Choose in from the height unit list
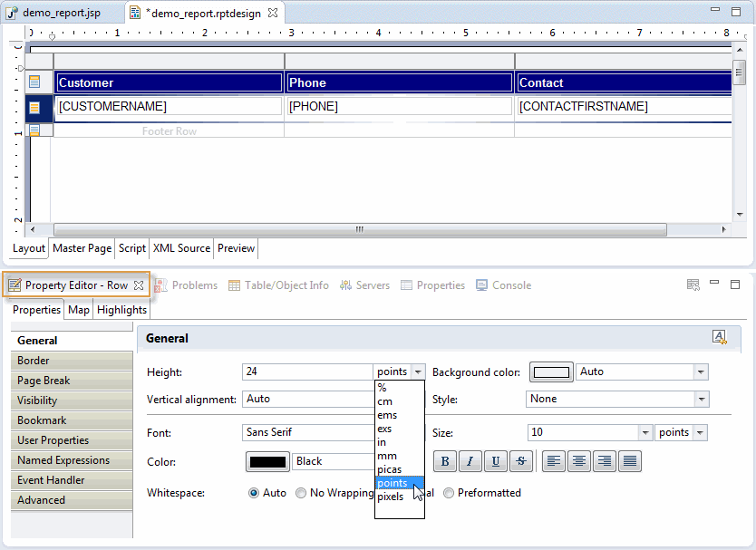 pyautogui.click(x=399, y=442)
